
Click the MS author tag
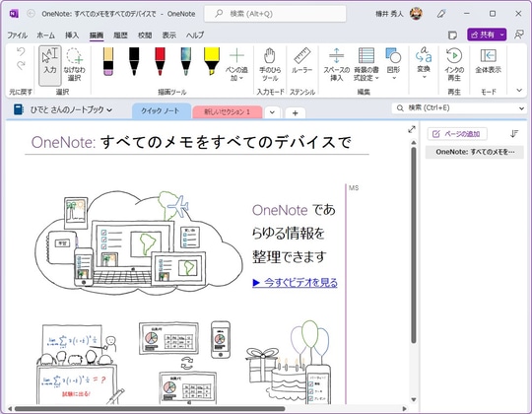[354, 187]
